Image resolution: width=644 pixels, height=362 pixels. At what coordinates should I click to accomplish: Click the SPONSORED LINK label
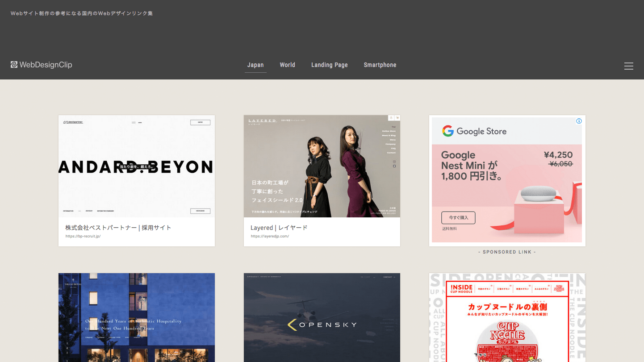[x=507, y=252]
